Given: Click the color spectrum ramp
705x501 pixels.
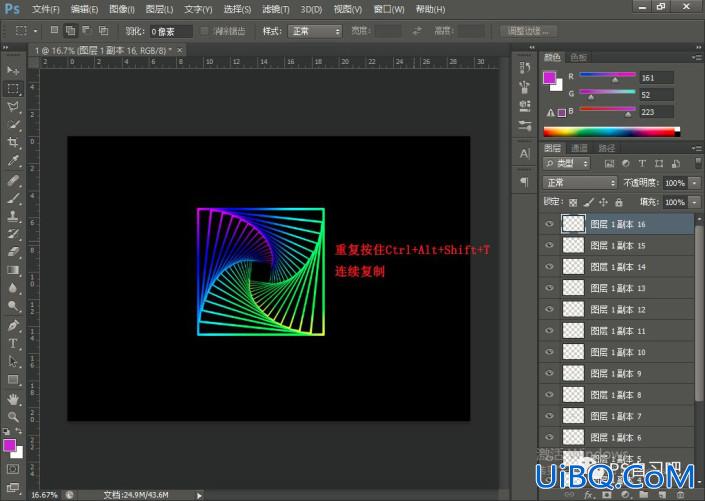Looking at the screenshot, I should coord(611,132).
